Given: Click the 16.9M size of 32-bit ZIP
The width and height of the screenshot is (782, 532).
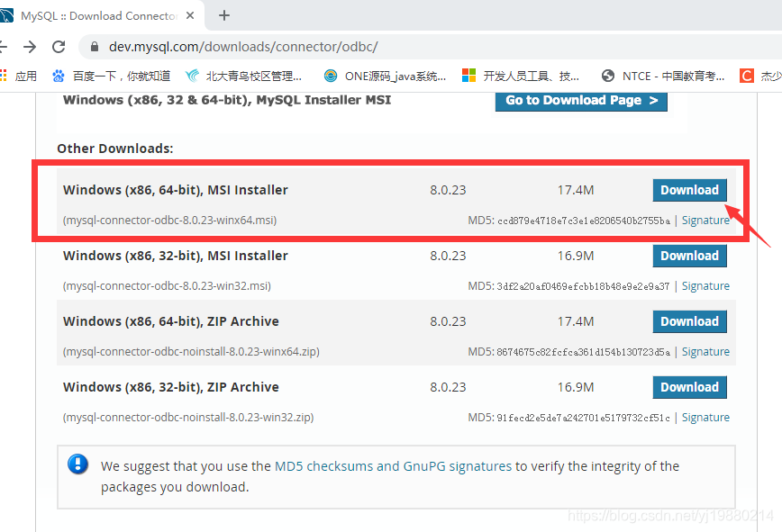Looking at the screenshot, I should (576, 388).
